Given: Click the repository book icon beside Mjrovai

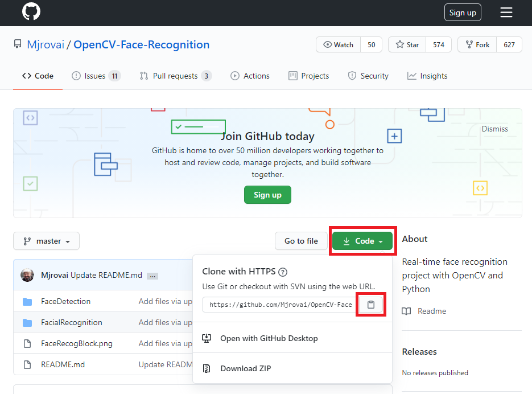Looking at the screenshot, I should [18, 44].
